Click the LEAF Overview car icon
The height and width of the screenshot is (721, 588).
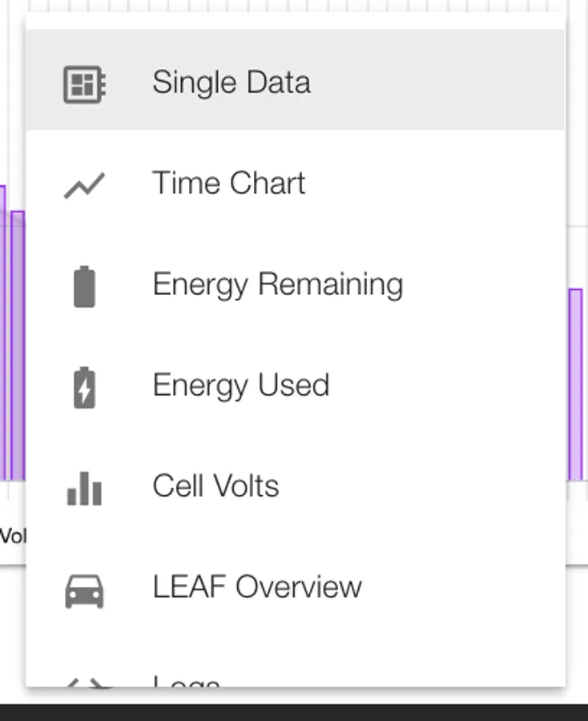coord(84,590)
